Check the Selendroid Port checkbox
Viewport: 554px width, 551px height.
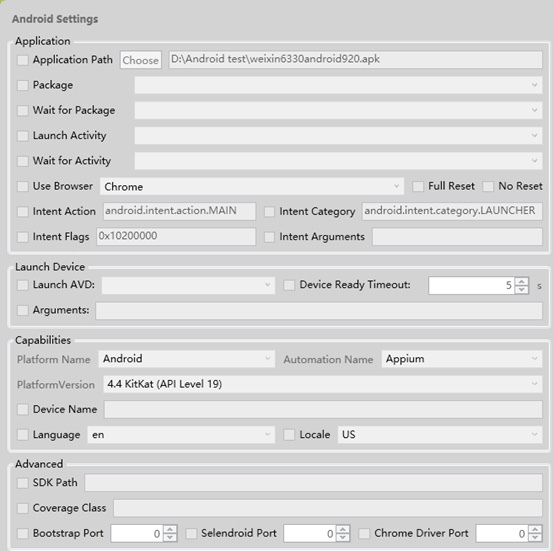(x=191, y=533)
